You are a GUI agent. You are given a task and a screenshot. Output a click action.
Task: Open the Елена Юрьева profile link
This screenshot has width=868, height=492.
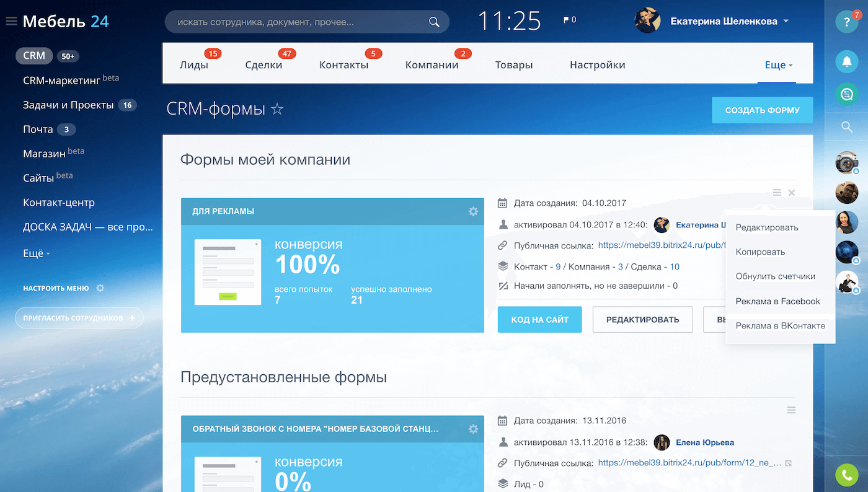(705, 442)
